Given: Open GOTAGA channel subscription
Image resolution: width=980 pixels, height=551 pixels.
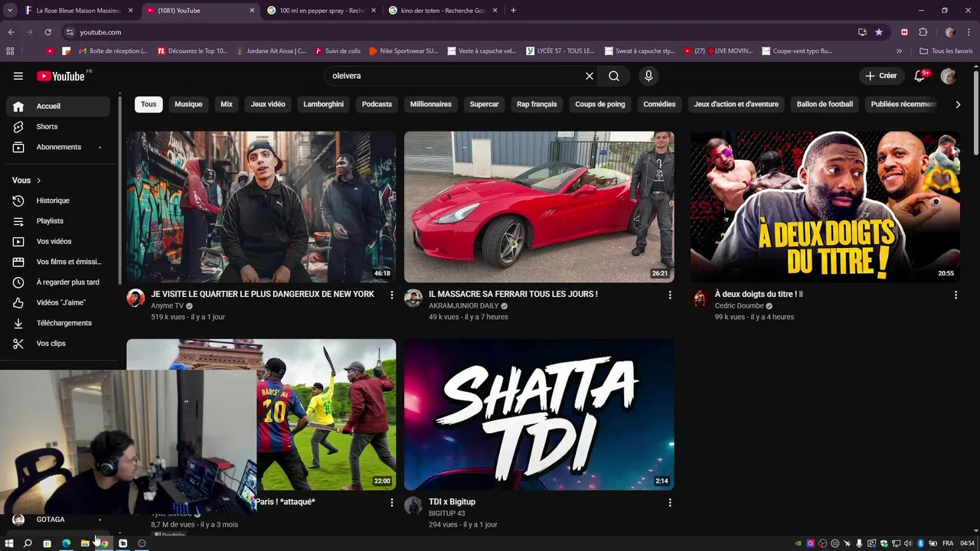Looking at the screenshot, I should click(58, 520).
